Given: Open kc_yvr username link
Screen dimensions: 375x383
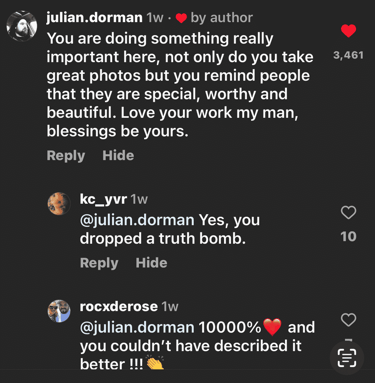Looking at the screenshot, I should pos(103,199).
